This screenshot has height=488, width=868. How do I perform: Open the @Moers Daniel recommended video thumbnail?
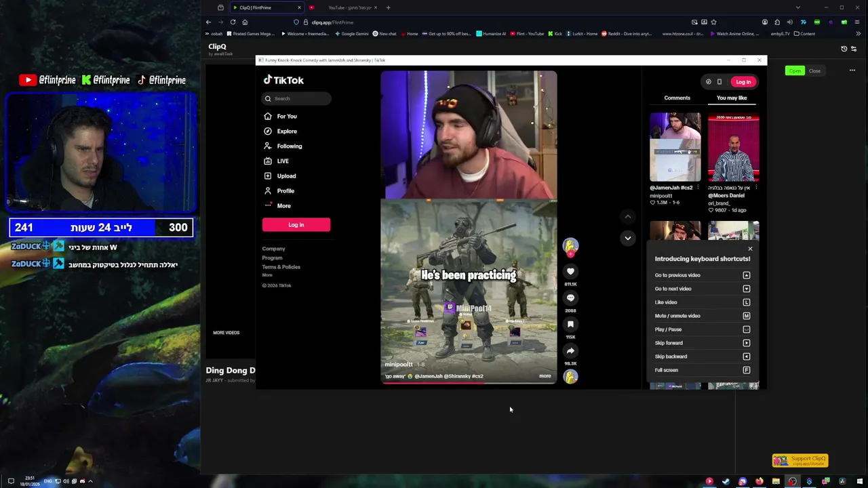pyautogui.click(x=733, y=148)
